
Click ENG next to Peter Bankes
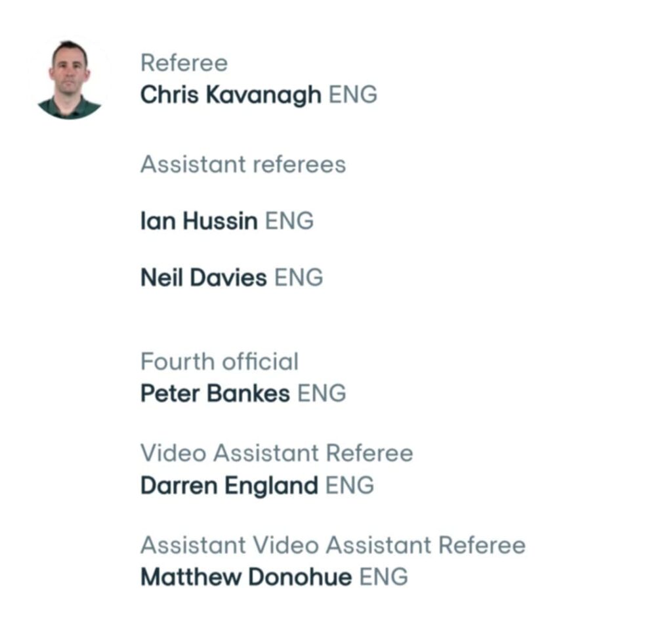coord(322,394)
